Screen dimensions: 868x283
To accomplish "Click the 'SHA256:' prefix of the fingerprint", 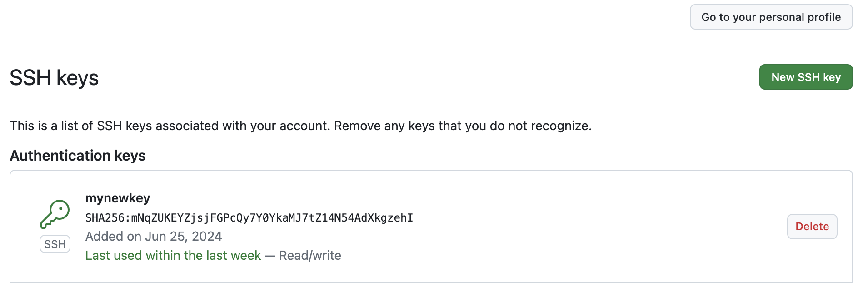I will (x=108, y=218).
